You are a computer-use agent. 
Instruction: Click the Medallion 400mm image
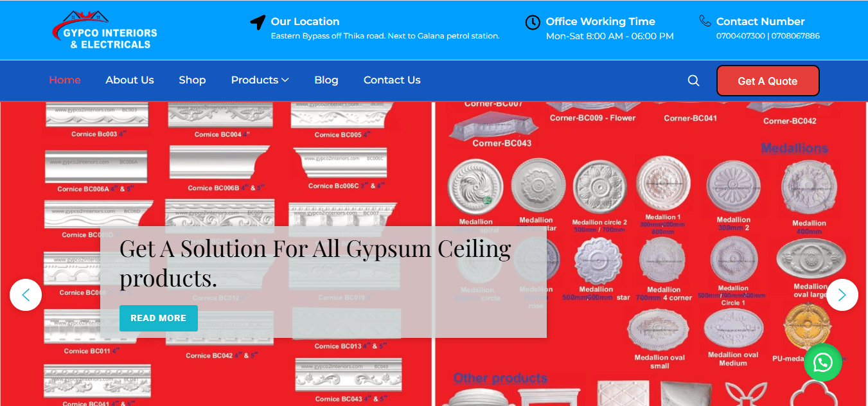pos(809,187)
